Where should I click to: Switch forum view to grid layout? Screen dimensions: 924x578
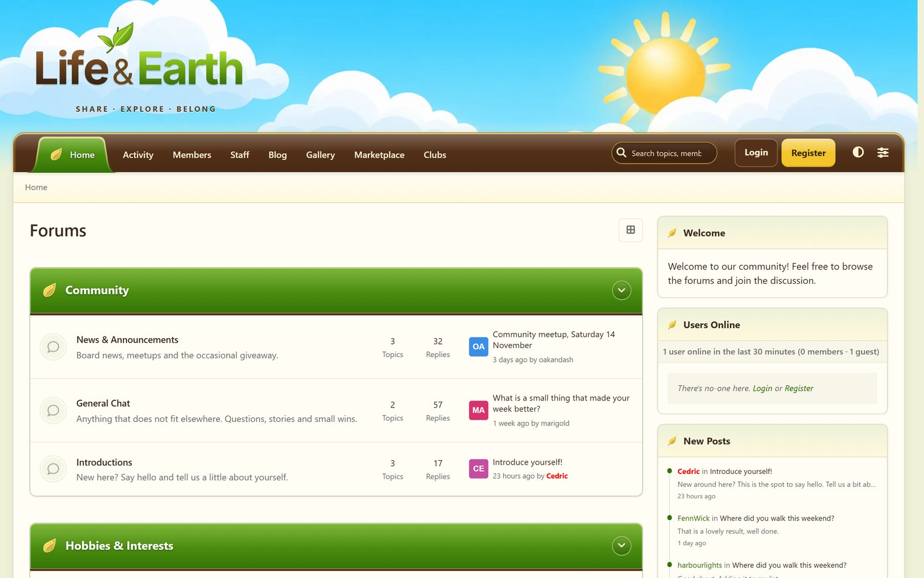631,230
